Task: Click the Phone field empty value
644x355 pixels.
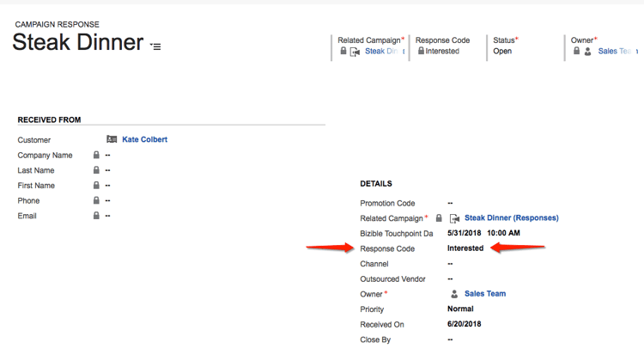Action: coord(107,201)
